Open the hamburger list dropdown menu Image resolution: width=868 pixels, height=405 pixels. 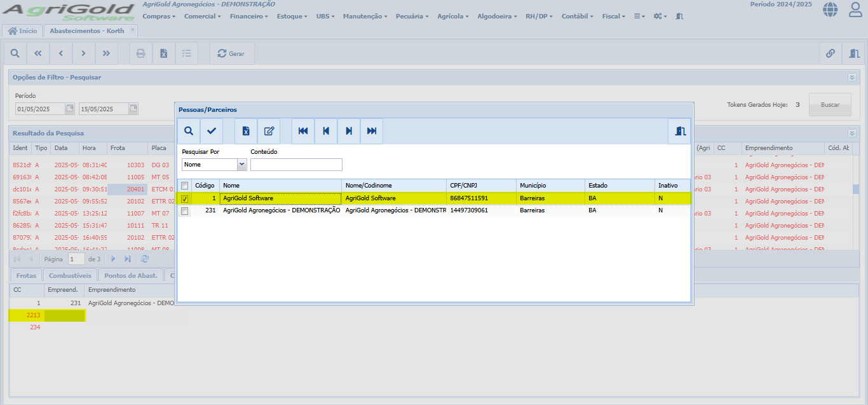tap(639, 16)
